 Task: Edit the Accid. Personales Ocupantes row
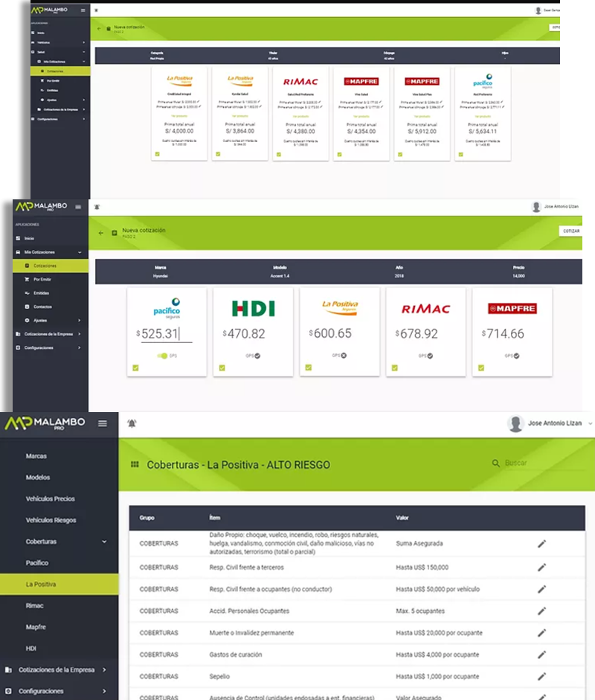coord(541,611)
